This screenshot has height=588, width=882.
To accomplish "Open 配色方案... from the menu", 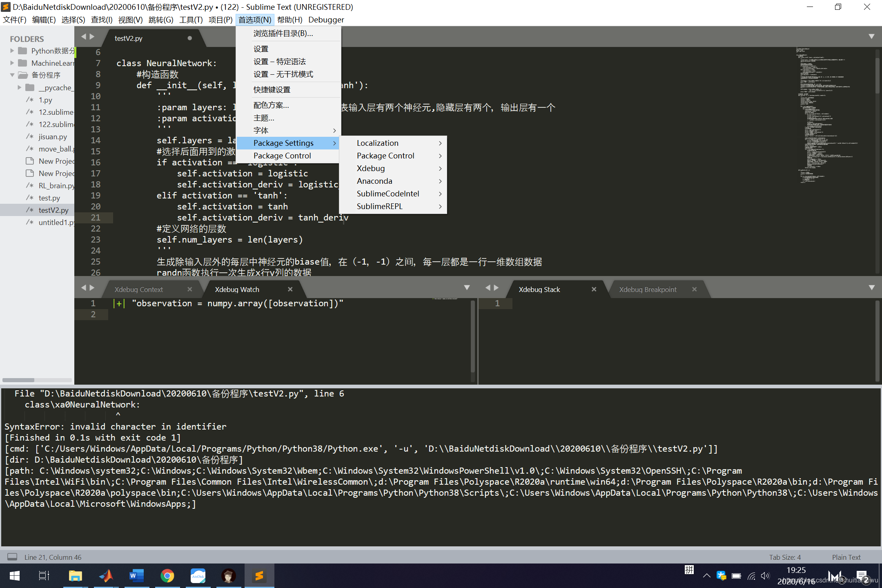I will point(288,105).
